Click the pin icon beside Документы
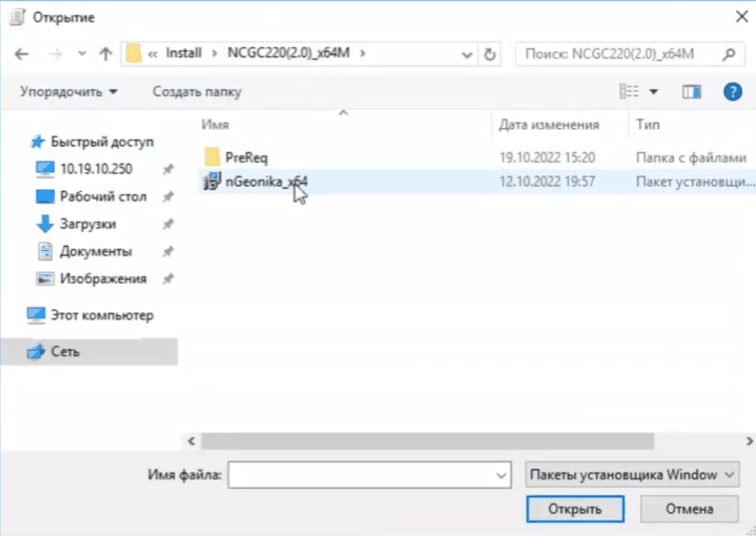 168,251
